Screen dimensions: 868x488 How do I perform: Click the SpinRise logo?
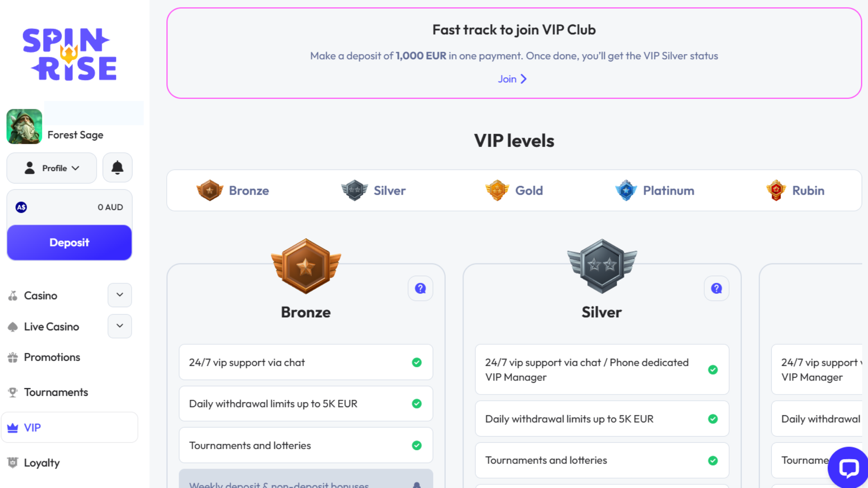click(70, 55)
